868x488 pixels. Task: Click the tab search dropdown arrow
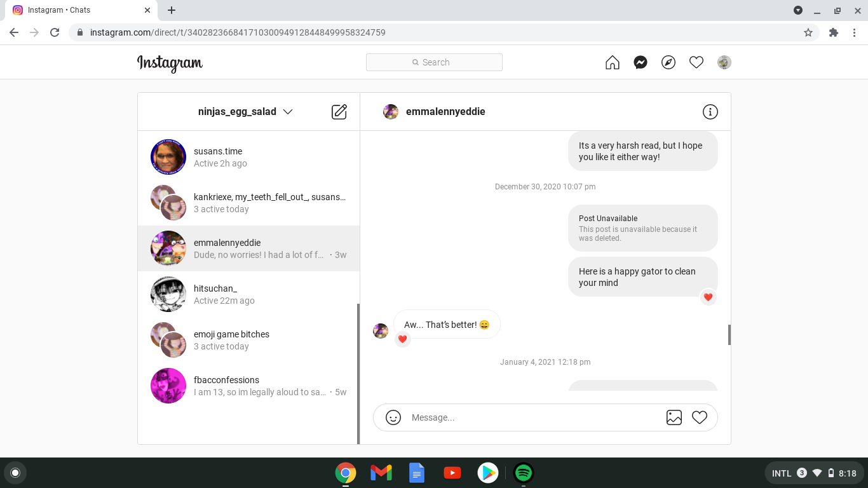click(x=798, y=10)
